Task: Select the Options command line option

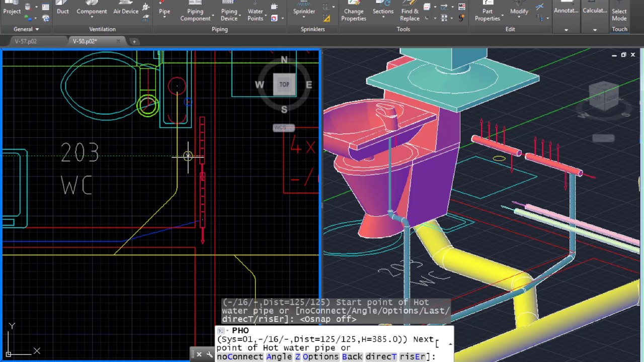Action: [320, 356]
